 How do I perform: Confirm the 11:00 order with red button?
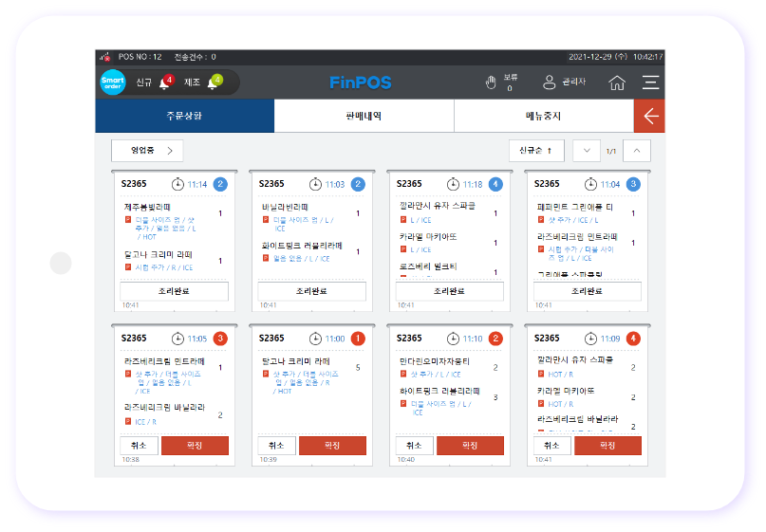pos(332,445)
